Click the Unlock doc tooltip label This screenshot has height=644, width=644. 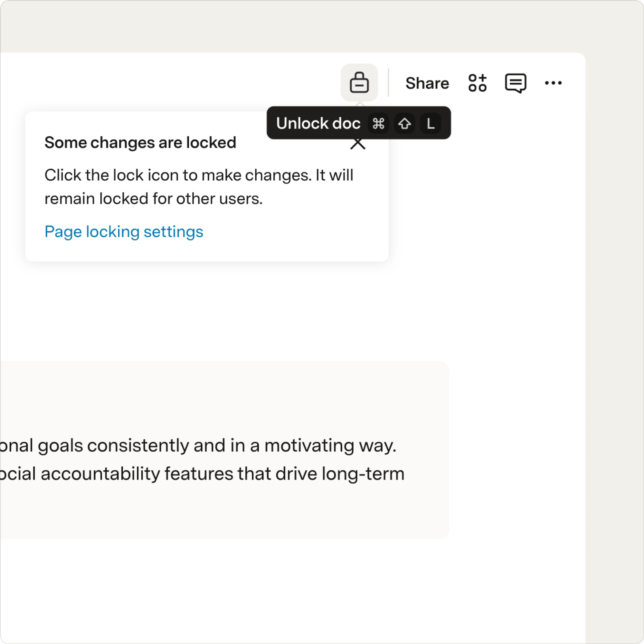[x=318, y=123]
